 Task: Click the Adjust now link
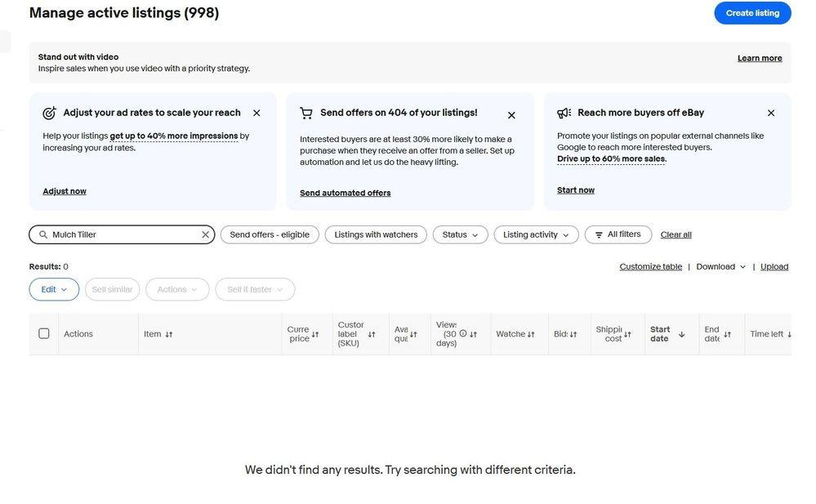pyautogui.click(x=65, y=191)
